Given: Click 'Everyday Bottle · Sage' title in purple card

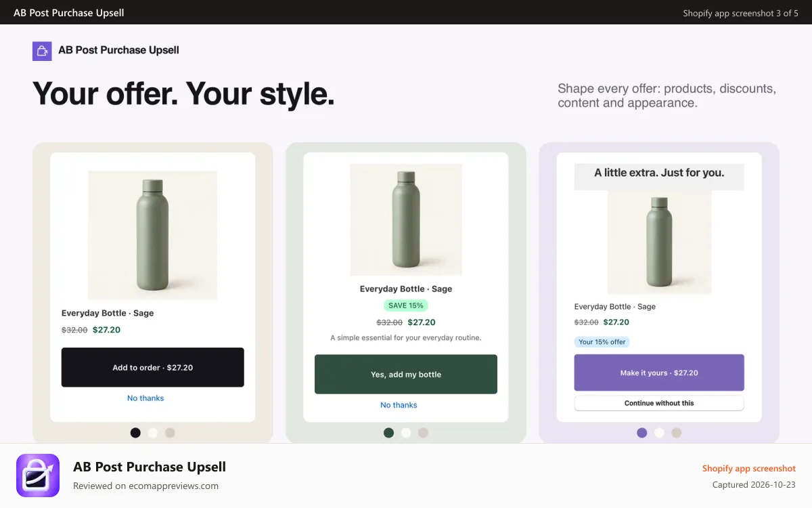Looking at the screenshot, I should (x=615, y=306).
